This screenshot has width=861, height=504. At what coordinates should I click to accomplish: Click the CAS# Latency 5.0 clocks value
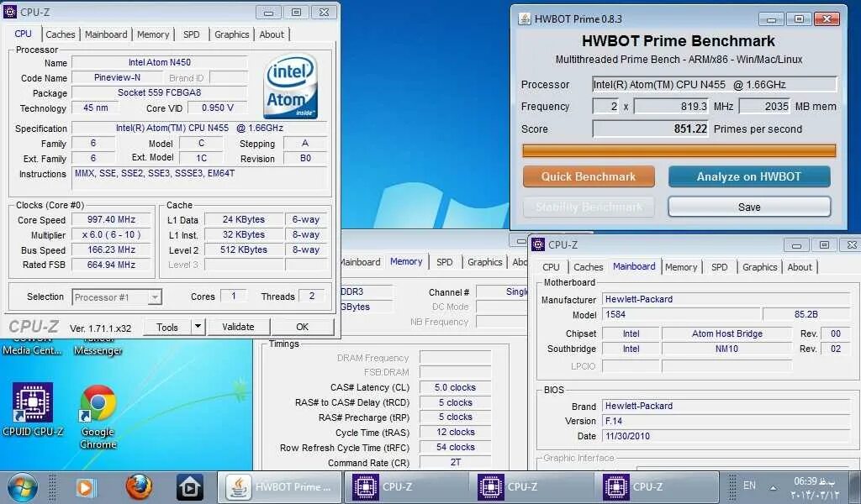tap(455, 387)
